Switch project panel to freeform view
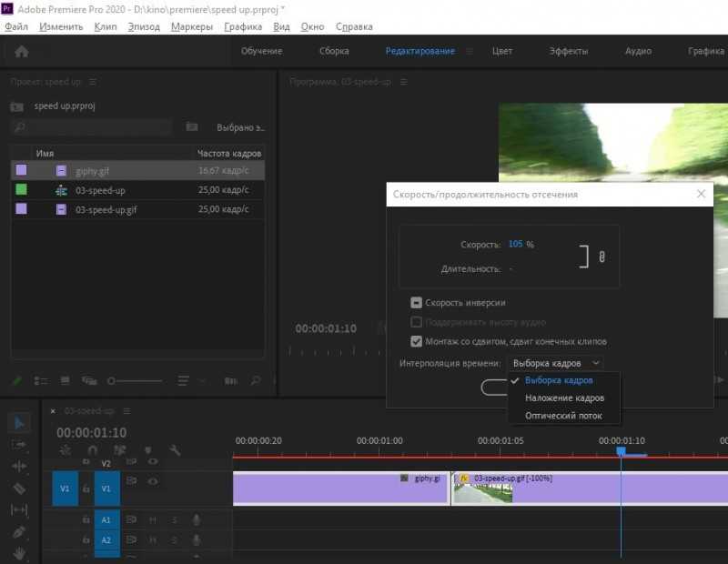This screenshot has height=564, width=728. [x=89, y=380]
